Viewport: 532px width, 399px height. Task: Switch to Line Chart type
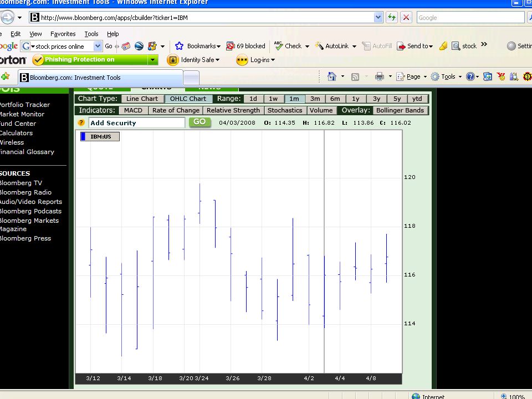142,99
